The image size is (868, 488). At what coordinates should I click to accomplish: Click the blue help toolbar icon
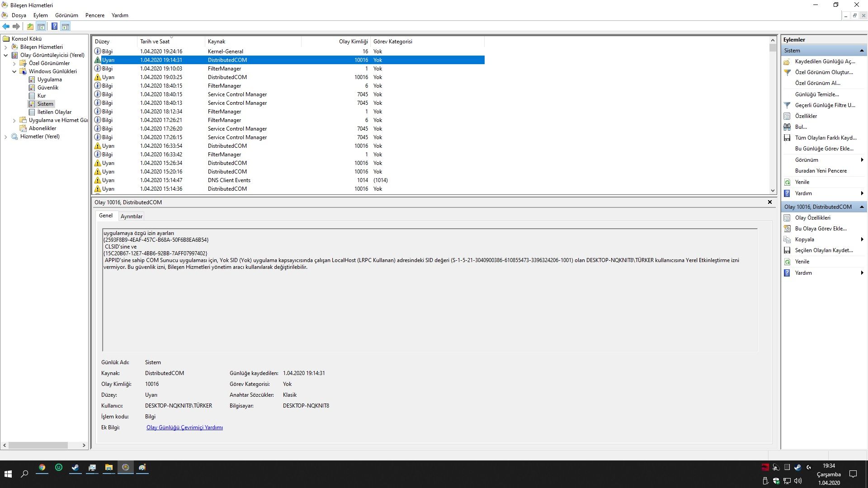tap(54, 27)
